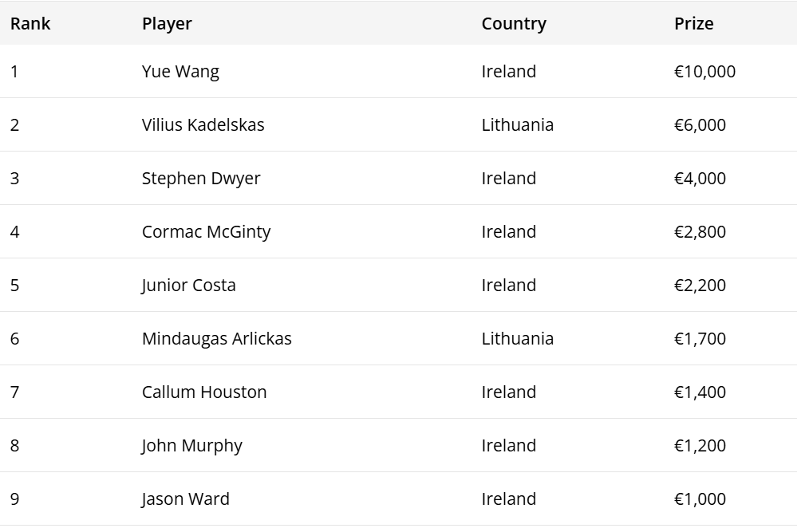Select Jason Ward player cell

pyautogui.click(x=185, y=499)
